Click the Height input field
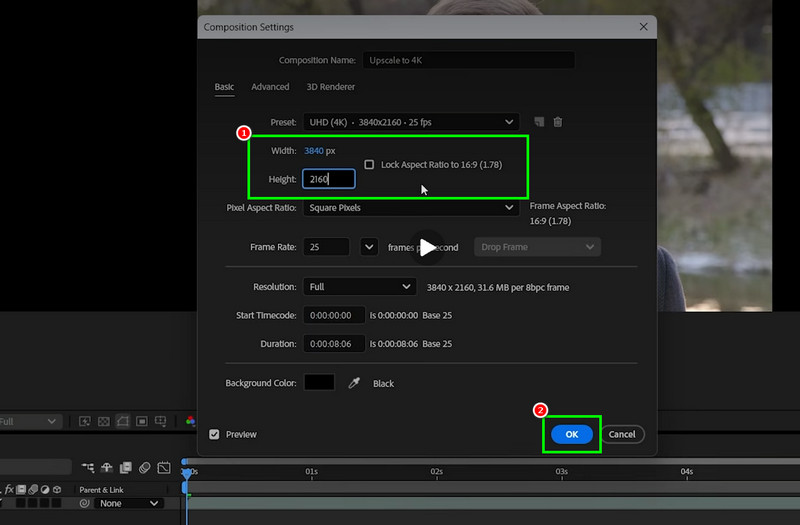 point(329,179)
